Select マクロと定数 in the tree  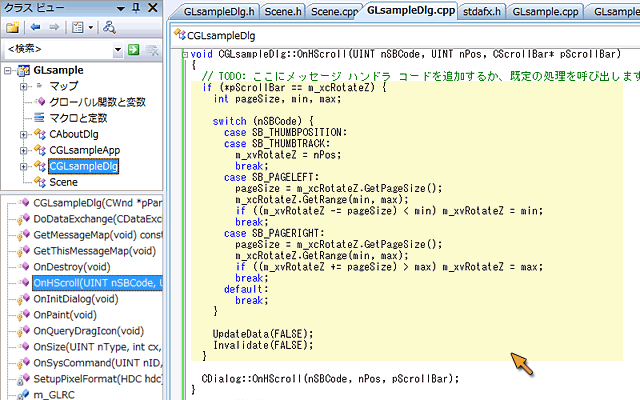[78, 118]
